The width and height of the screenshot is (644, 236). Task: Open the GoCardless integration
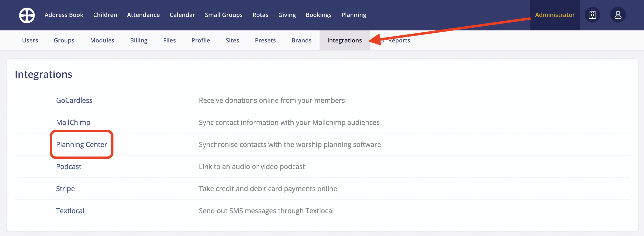(74, 100)
